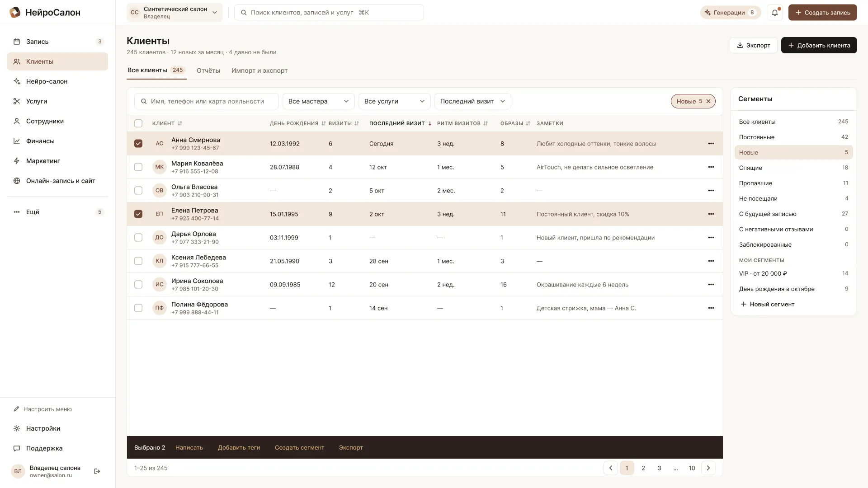The image size is (868, 488).
Task: Open the notifications bell
Action: click(775, 13)
